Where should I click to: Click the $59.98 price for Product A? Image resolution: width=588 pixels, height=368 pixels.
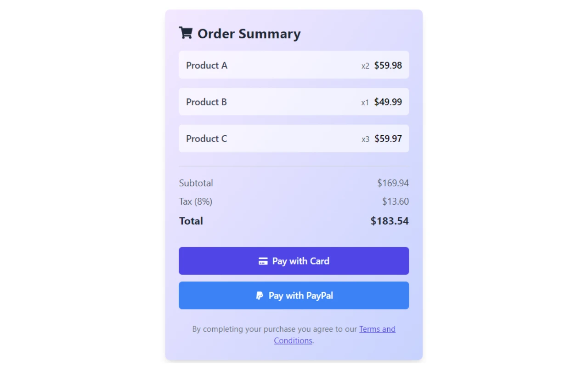(x=388, y=65)
